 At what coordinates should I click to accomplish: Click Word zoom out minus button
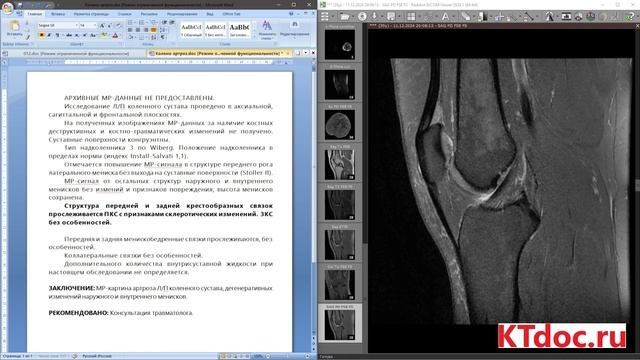(x=268, y=356)
